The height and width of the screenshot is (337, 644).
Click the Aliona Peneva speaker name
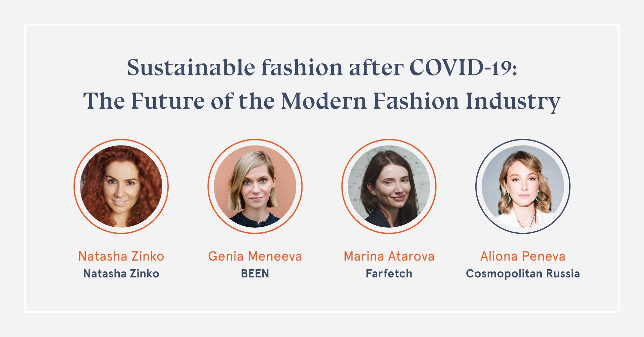coord(523,257)
